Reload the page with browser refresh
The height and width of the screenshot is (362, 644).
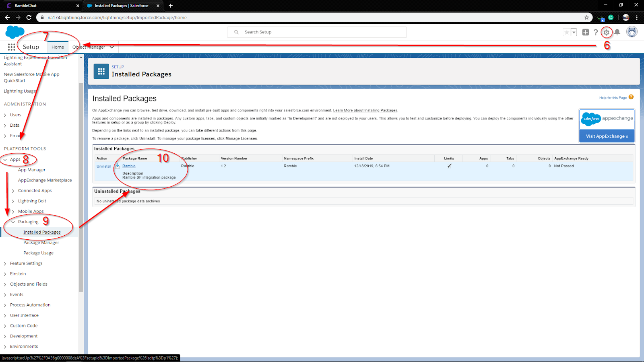[29, 17]
